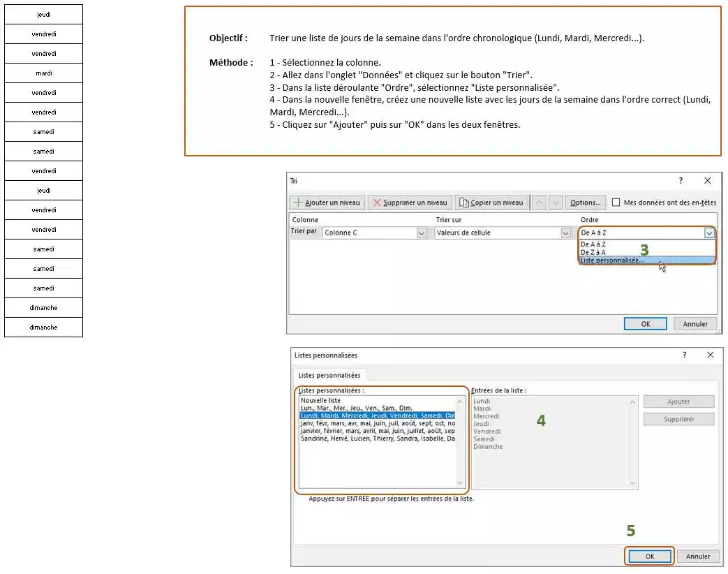The image size is (728, 574).
Task: Select the mardi cell
Action: pos(44,73)
